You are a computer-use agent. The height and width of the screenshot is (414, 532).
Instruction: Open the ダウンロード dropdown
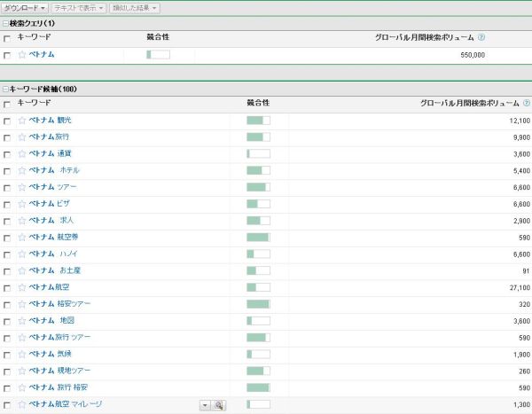[x=25, y=8]
